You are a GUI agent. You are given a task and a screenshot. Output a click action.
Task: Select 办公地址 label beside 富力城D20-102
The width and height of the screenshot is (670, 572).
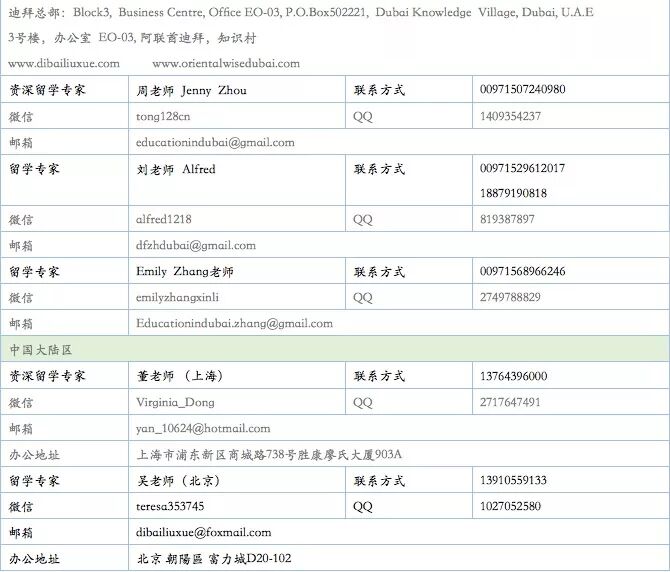[34, 559]
